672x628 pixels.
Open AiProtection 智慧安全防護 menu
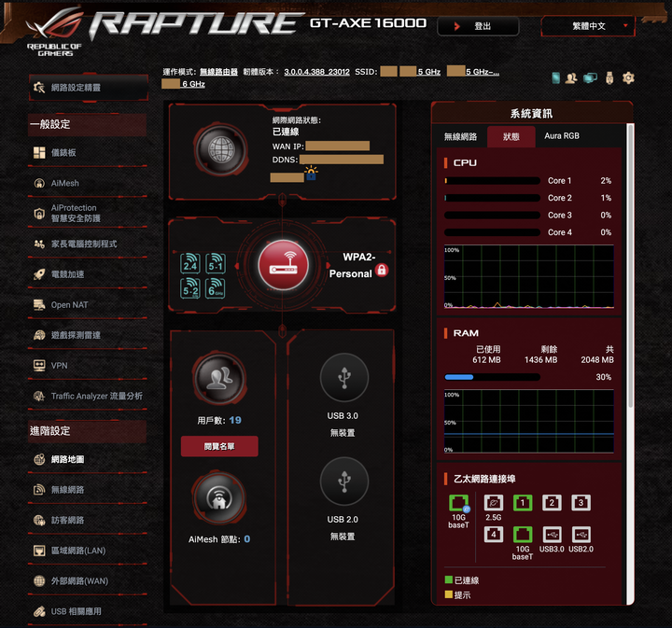point(88,213)
